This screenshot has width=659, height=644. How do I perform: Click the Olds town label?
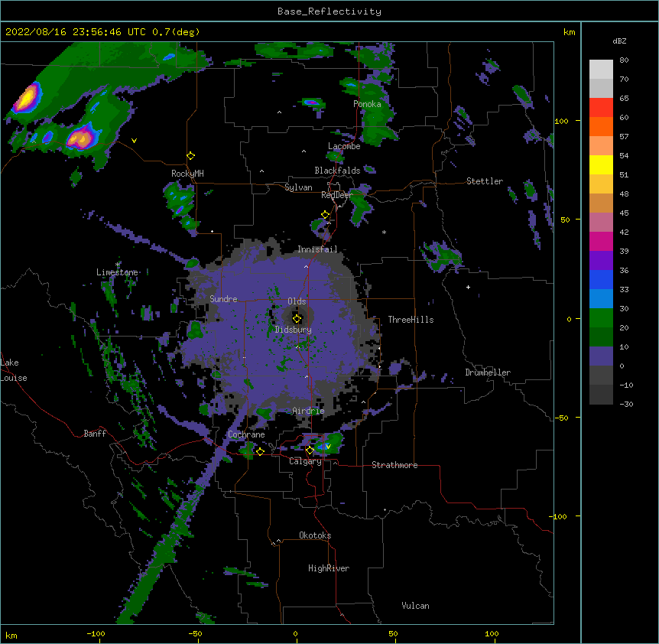pos(297,301)
